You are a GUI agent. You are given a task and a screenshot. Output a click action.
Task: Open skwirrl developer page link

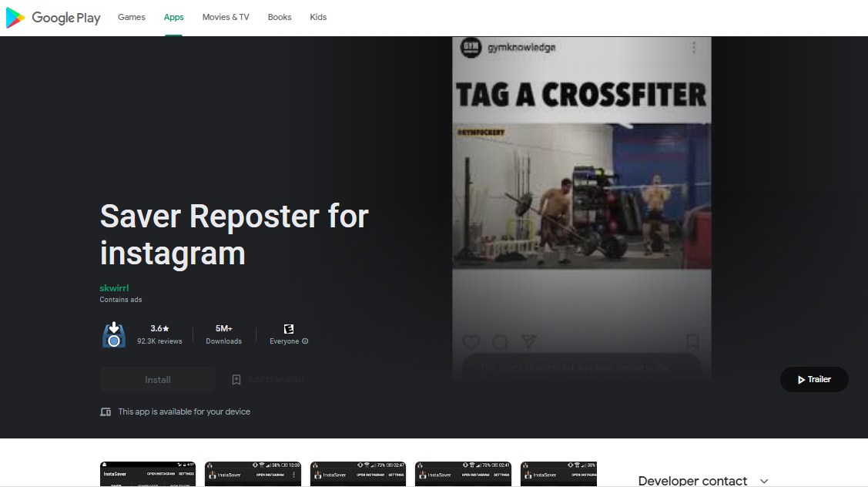[x=114, y=288]
